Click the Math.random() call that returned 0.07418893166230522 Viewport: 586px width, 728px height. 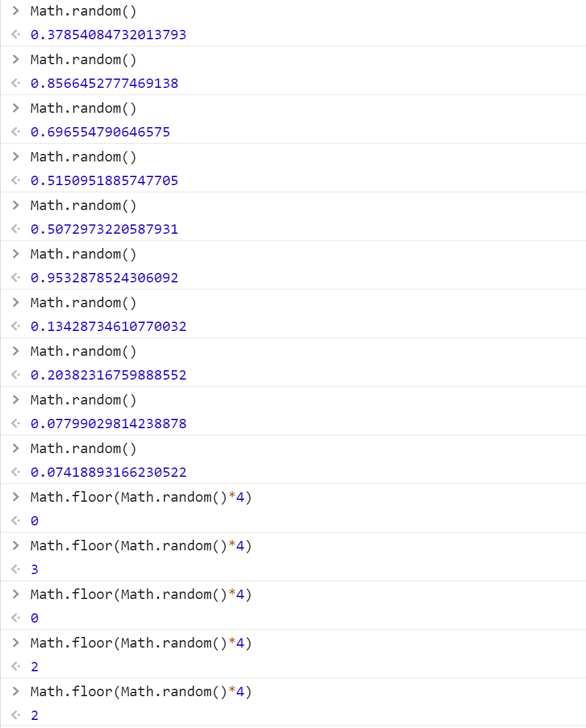tap(84, 449)
